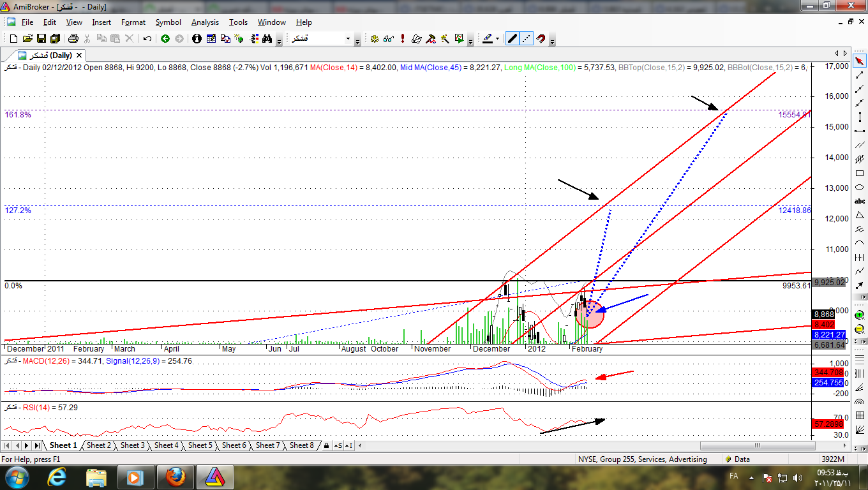Open a file with the folder icon
Screen dimensions: 868x490
coord(27,39)
